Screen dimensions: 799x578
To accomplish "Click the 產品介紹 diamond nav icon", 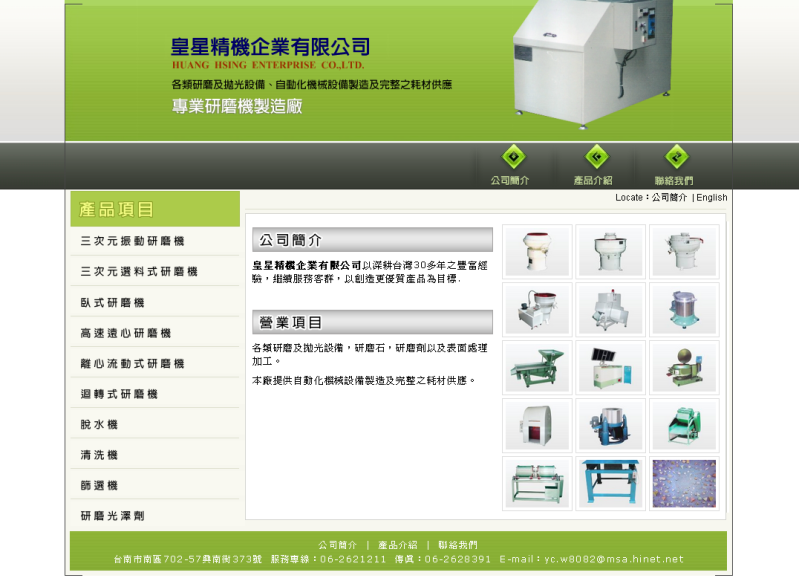I will [597, 156].
